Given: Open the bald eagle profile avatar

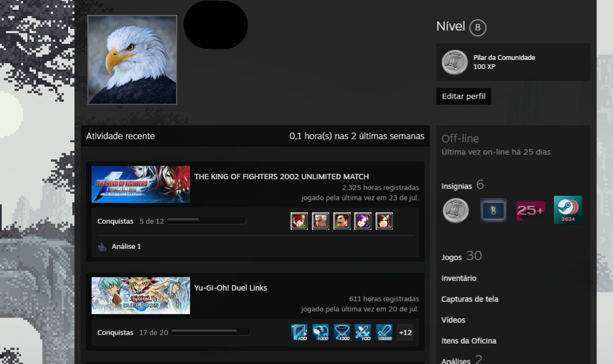Looking at the screenshot, I should tap(132, 60).
